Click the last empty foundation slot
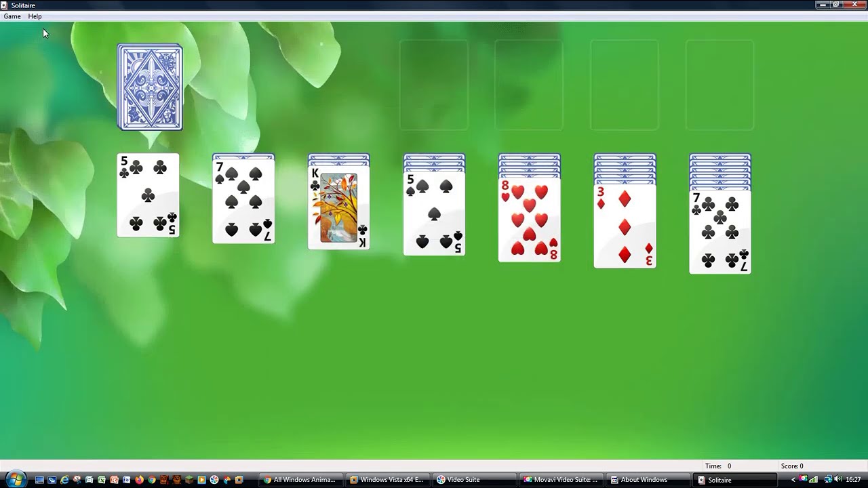868x488 pixels. tap(719, 85)
